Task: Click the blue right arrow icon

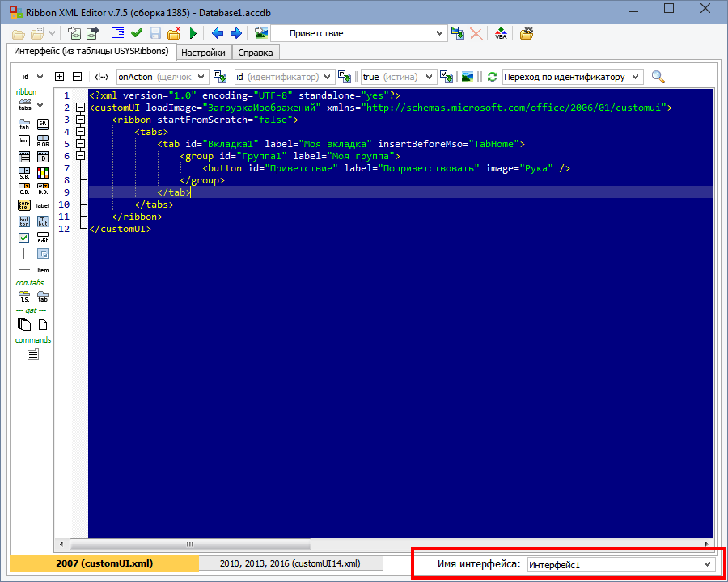Action: (236, 33)
